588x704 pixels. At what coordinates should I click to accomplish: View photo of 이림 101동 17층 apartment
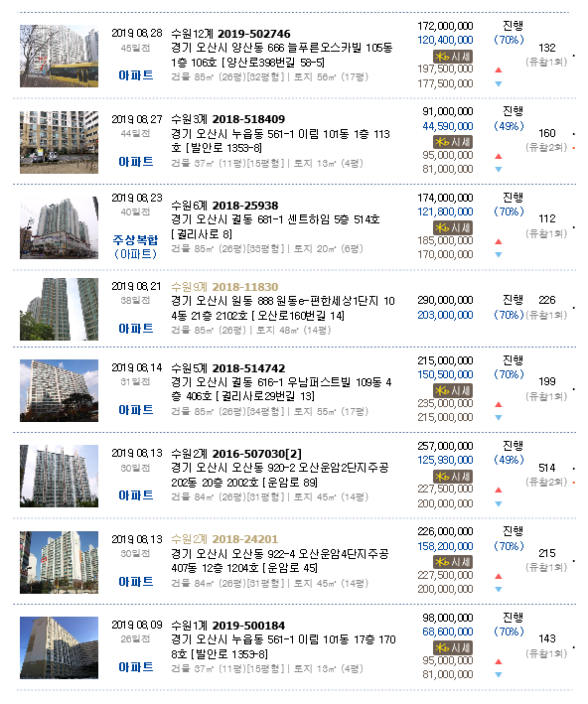pyautogui.click(x=59, y=647)
